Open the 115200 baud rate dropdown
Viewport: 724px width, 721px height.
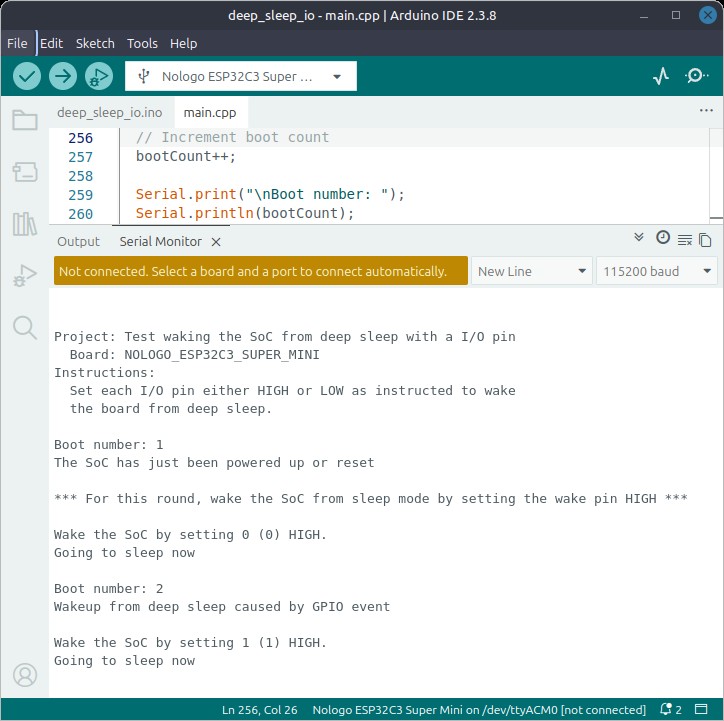[657, 271]
